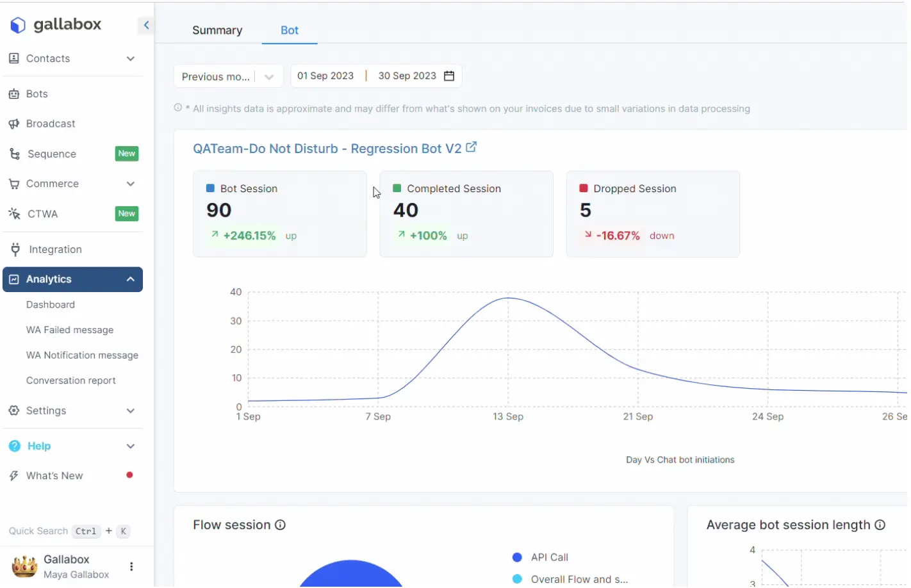The height and width of the screenshot is (588, 911).
Task: Click the red Dropped Session color square
Action: pos(584,188)
